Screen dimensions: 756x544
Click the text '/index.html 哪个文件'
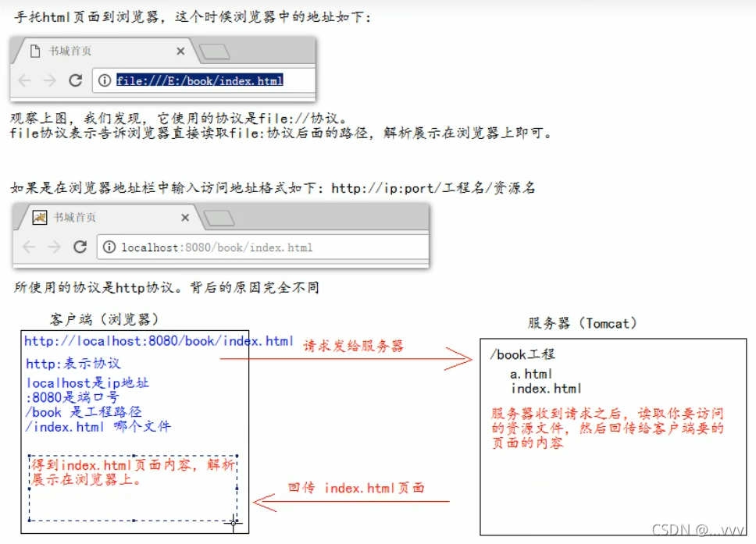click(x=98, y=426)
